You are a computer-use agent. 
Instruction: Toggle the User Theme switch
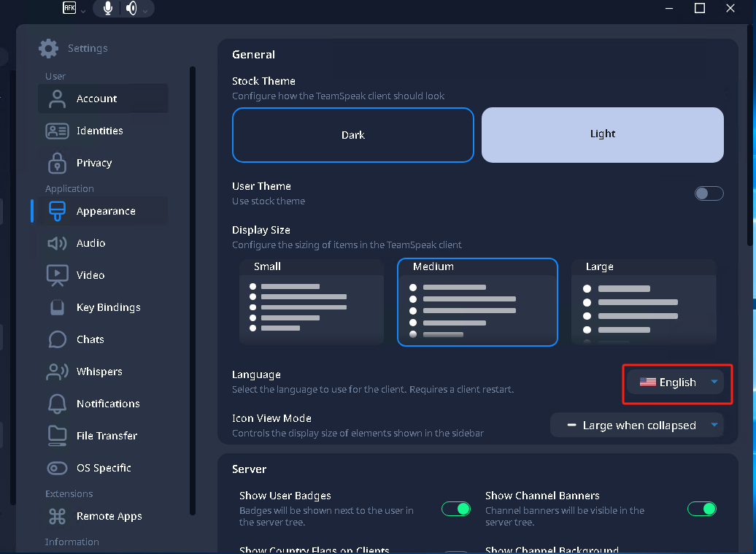click(709, 193)
